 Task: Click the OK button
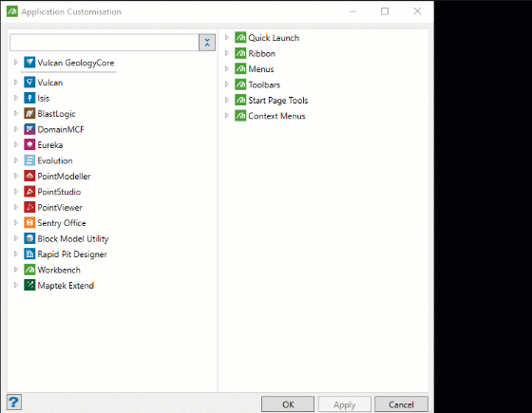tap(288, 404)
